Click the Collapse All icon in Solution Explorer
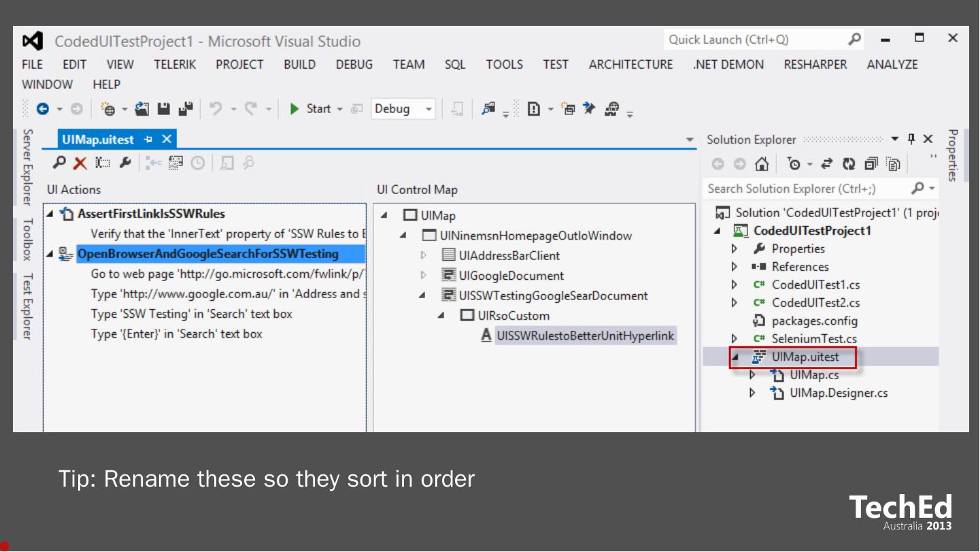Viewport: 980px width, 552px height. tap(871, 164)
